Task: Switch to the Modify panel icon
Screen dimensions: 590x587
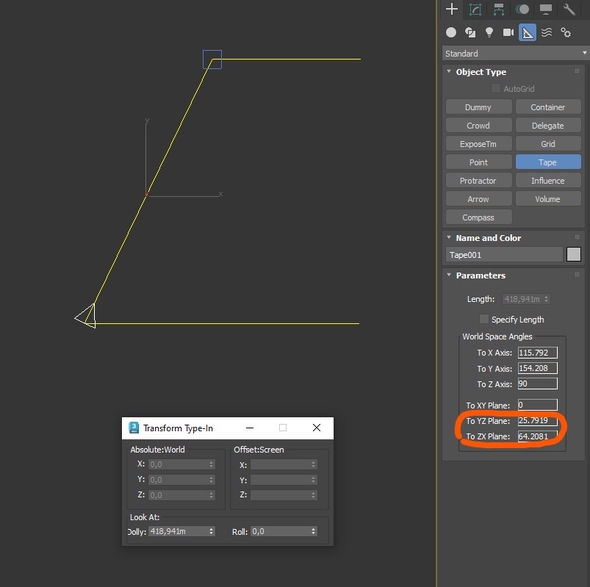Action: pyautogui.click(x=475, y=9)
